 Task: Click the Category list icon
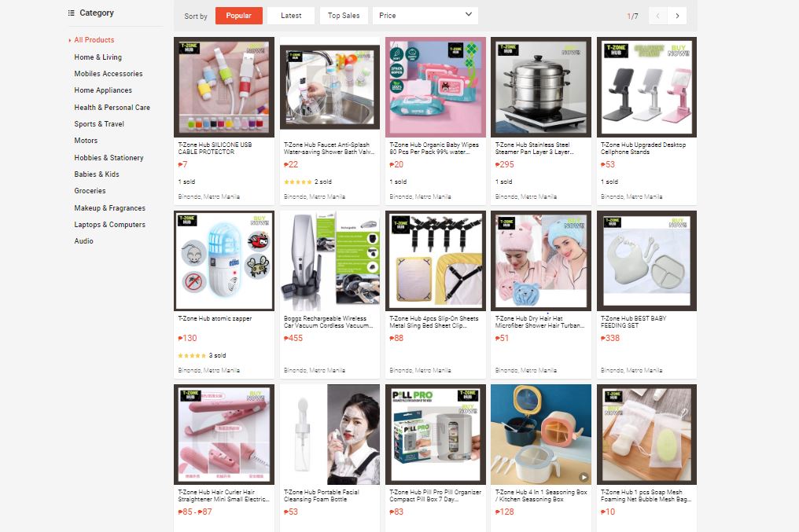pyautogui.click(x=72, y=13)
